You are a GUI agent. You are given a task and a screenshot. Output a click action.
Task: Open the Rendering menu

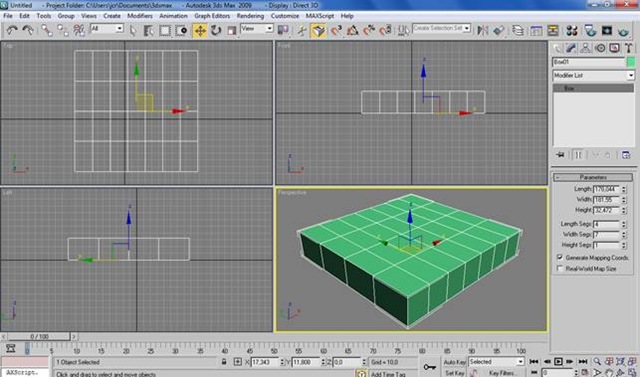click(250, 16)
